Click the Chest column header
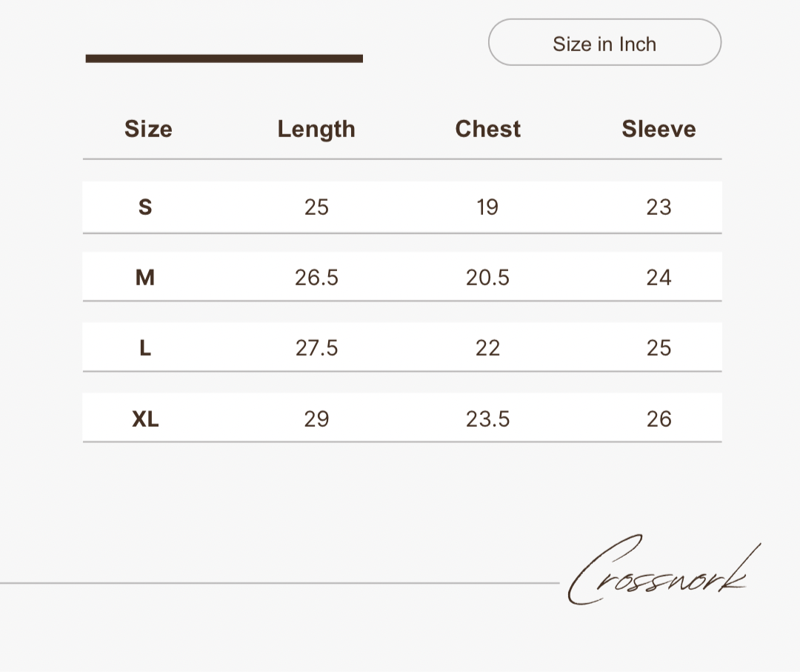This screenshot has width=800, height=672. pyautogui.click(x=487, y=129)
